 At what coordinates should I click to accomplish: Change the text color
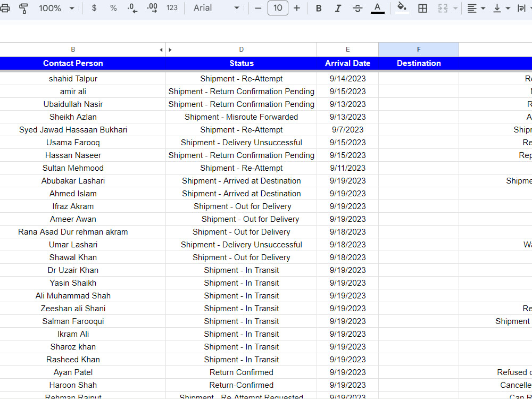[378, 8]
